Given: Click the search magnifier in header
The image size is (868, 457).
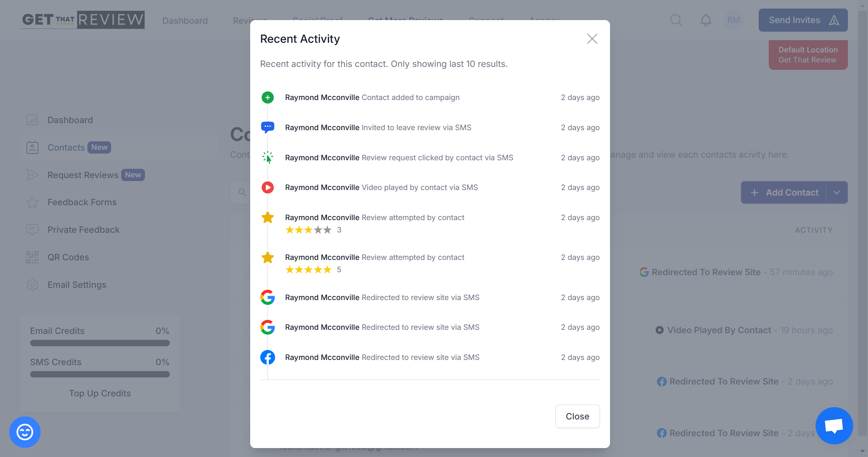Looking at the screenshot, I should [676, 20].
